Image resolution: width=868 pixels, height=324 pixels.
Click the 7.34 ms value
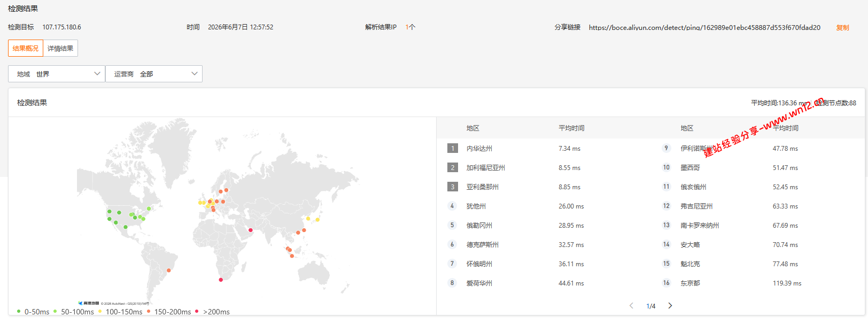569,149
